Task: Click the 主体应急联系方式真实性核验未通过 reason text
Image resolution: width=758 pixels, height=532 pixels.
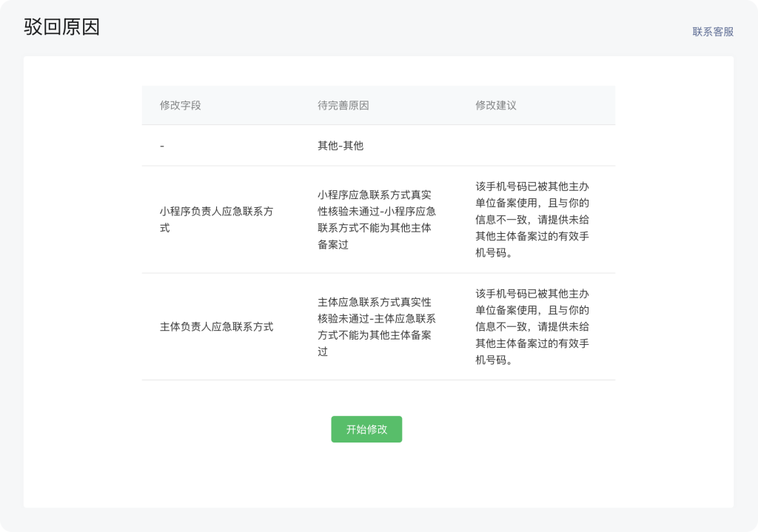Action: coord(376,327)
